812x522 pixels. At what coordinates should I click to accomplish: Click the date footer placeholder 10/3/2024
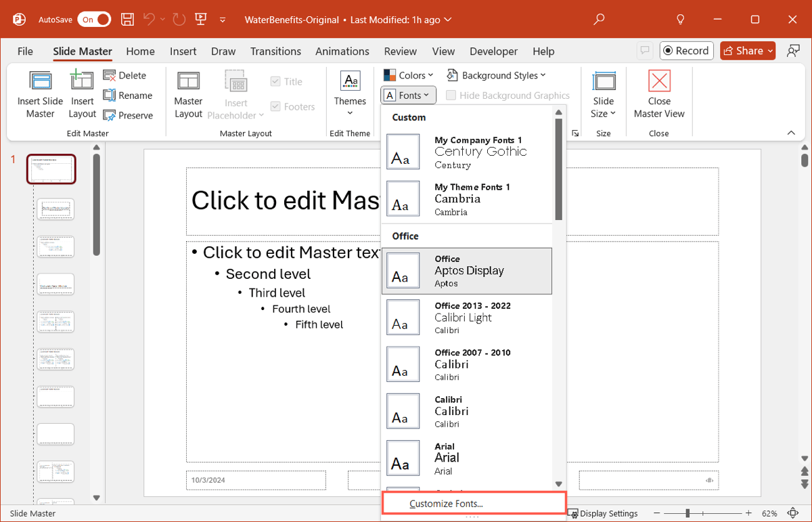[x=256, y=480]
